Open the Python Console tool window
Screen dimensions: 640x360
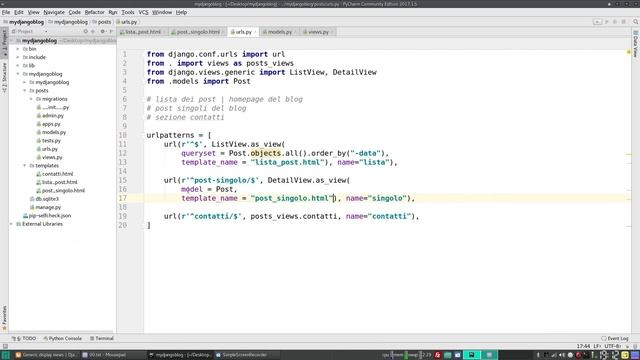[62, 338]
